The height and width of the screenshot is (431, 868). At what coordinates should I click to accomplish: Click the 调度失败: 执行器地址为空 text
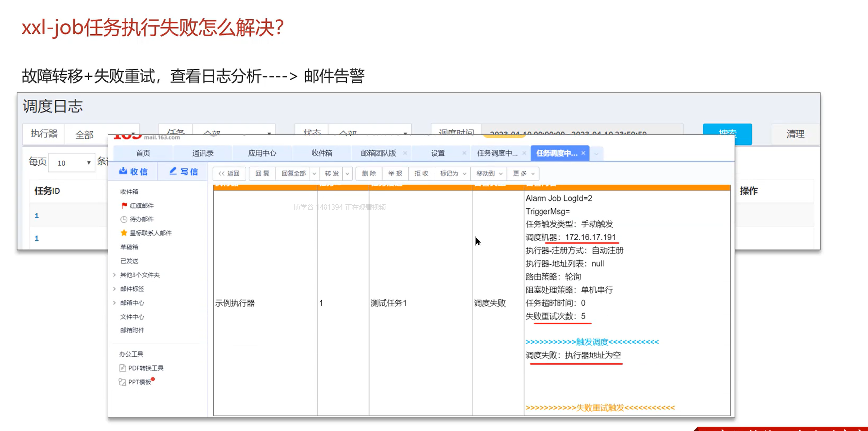[x=573, y=355]
